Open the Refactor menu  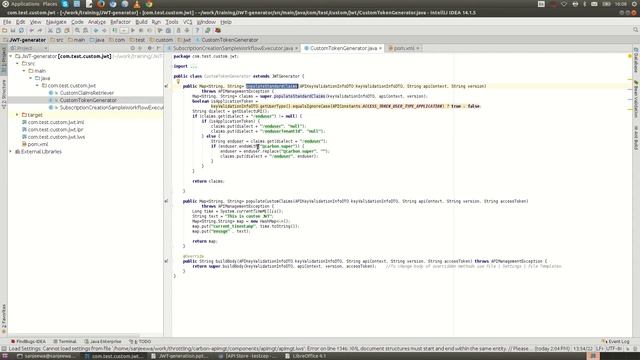click(120, 22)
